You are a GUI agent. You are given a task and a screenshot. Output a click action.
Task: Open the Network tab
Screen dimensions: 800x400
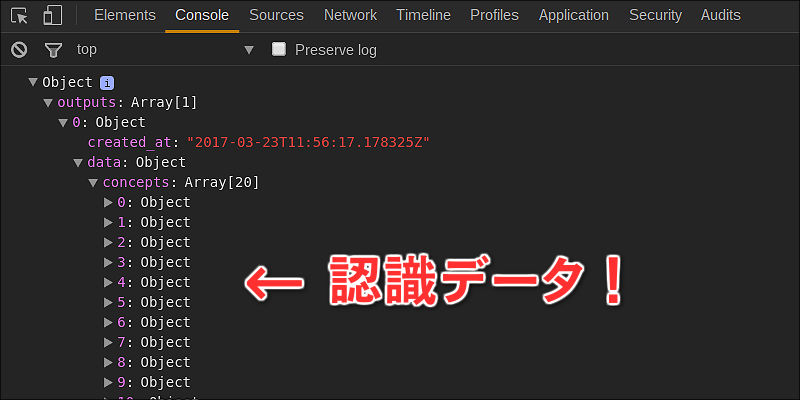point(351,15)
